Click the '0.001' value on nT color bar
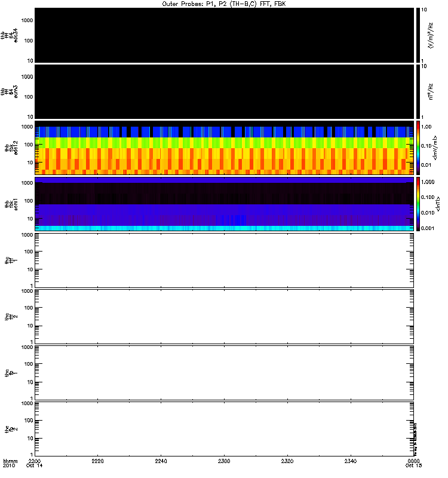 [428, 228]
